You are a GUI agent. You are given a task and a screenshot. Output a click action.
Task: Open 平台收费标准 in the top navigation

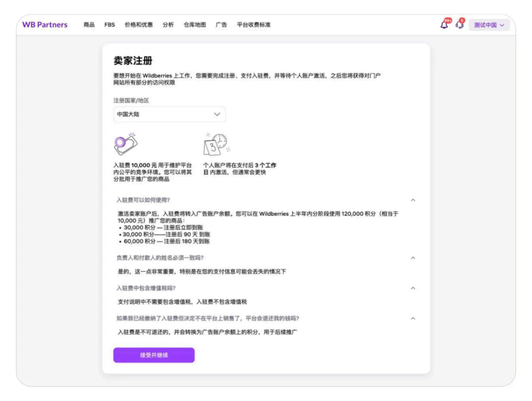(x=254, y=25)
